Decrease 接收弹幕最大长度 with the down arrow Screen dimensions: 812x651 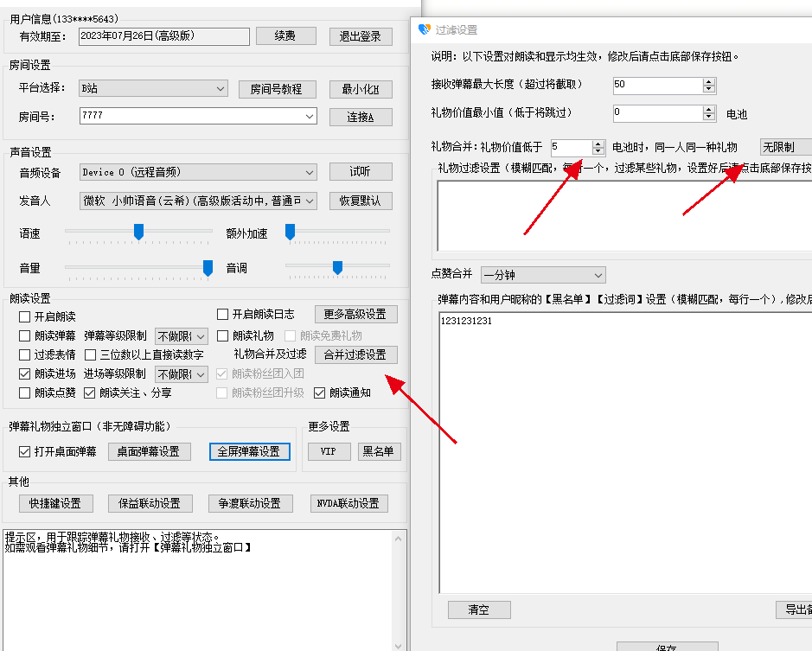(x=709, y=89)
